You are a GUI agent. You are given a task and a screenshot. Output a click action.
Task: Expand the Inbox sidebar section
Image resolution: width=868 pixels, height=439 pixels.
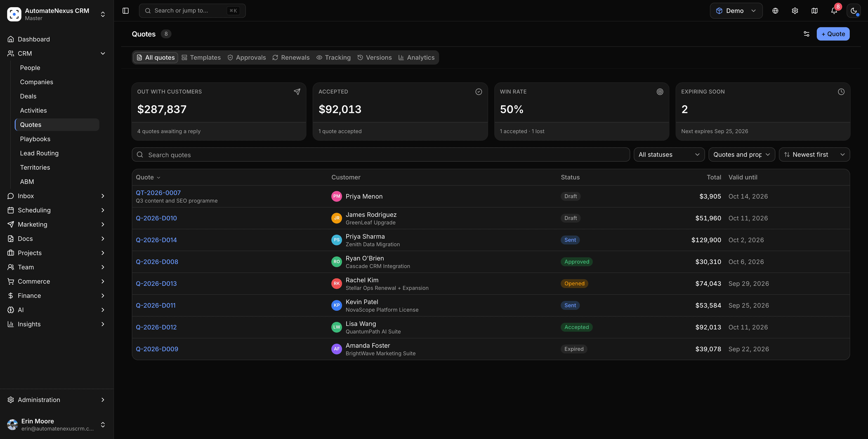click(57, 196)
